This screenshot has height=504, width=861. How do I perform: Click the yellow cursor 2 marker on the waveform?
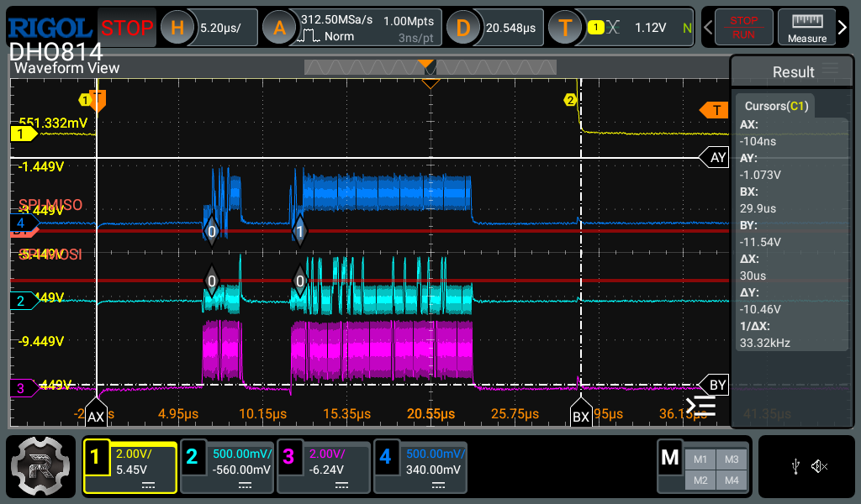(x=571, y=100)
